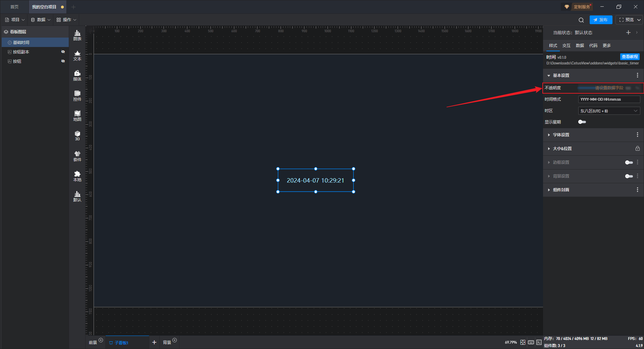
Task: Open 基本设置 more options menu
Action: [637, 76]
